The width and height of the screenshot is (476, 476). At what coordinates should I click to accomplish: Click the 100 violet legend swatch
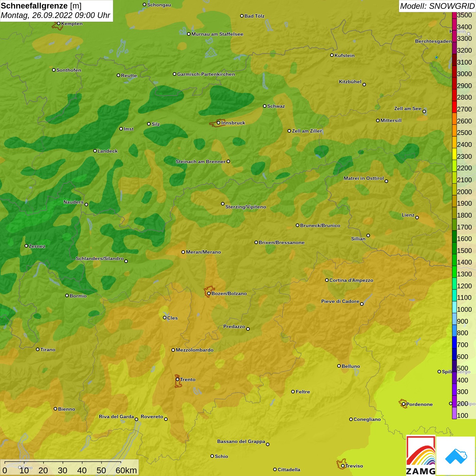tap(454, 413)
